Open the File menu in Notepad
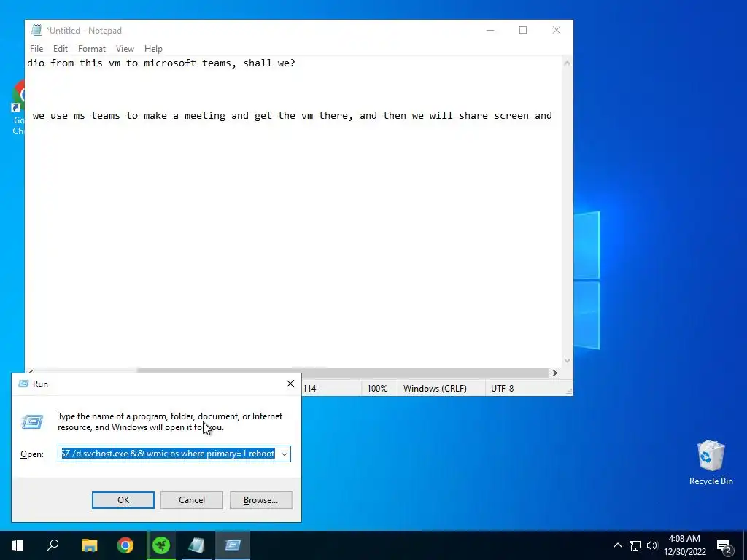This screenshot has height=560, width=747. 36,49
